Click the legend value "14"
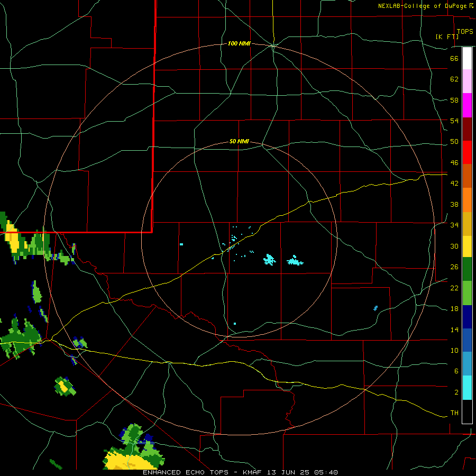 click(454, 329)
